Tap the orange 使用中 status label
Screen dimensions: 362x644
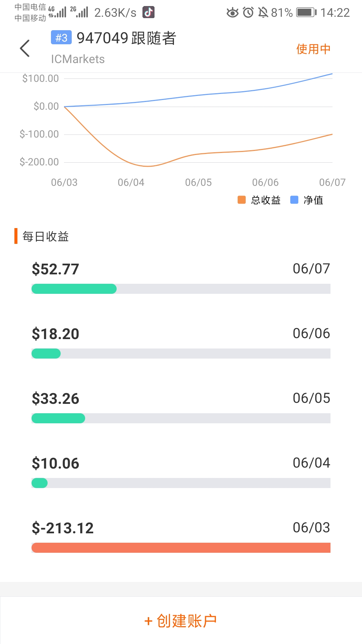click(313, 49)
